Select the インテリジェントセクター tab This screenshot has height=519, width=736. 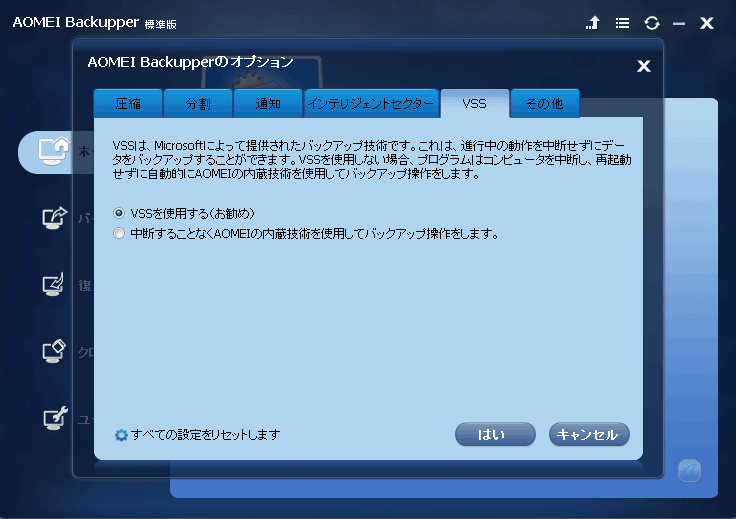click(x=371, y=103)
